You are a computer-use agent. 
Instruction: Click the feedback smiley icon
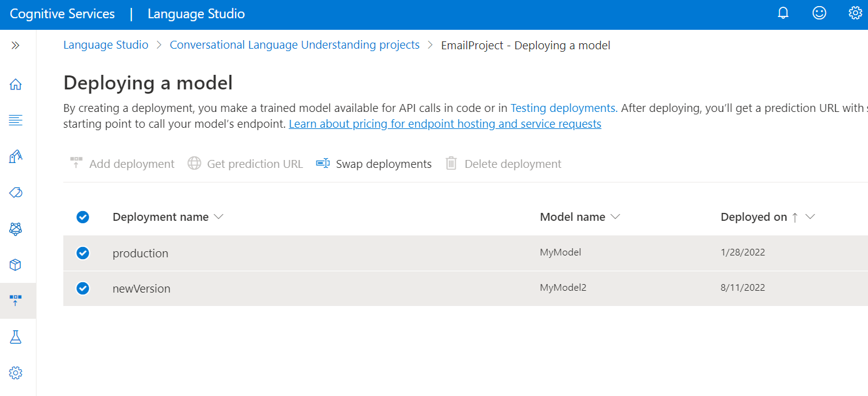tap(819, 13)
